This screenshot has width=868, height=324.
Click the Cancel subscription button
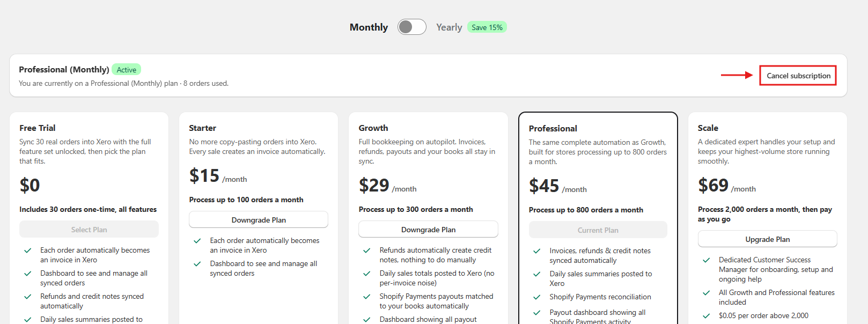798,76
